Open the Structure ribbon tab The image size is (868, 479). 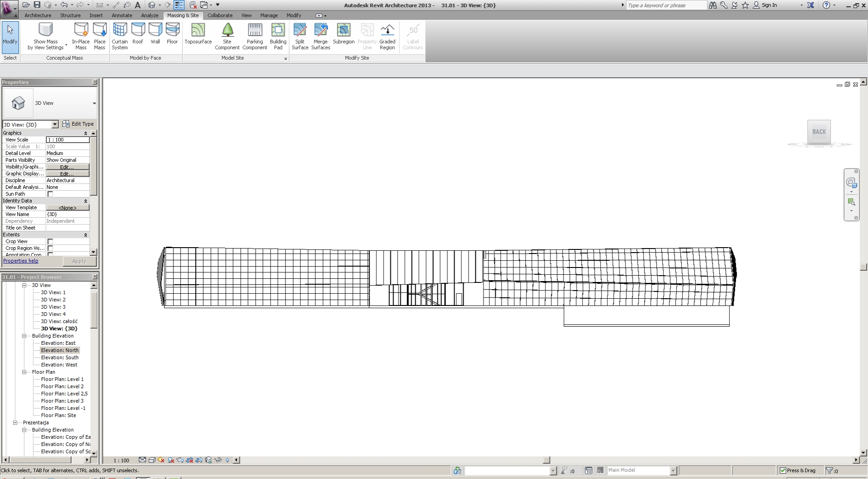click(x=70, y=15)
